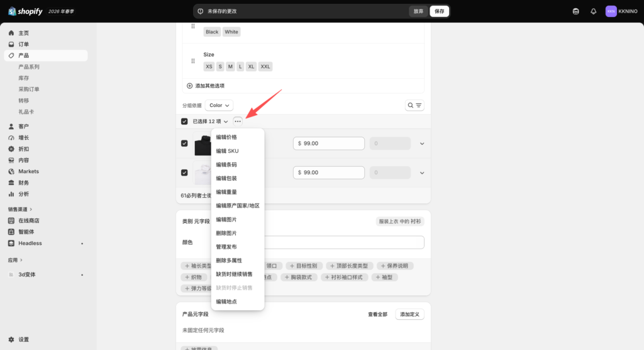The width and height of the screenshot is (644, 350).
Task: Expand the 应用 apps section
Action: click(x=15, y=260)
